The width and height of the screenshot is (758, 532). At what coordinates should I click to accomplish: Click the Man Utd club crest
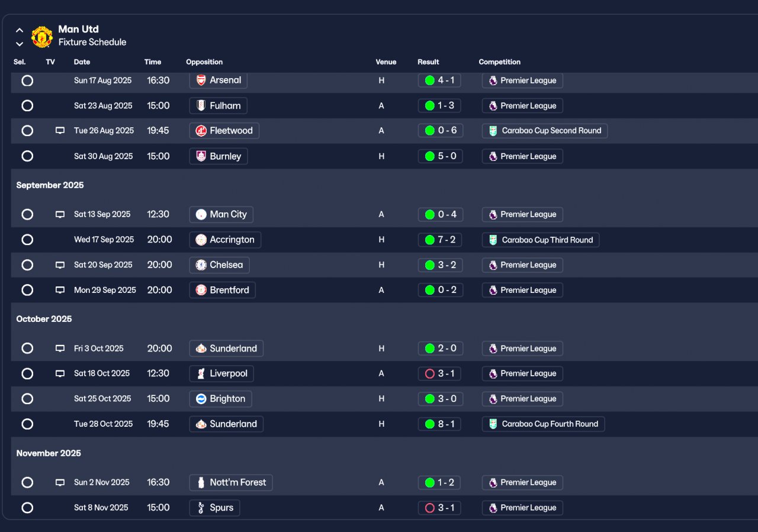42,37
